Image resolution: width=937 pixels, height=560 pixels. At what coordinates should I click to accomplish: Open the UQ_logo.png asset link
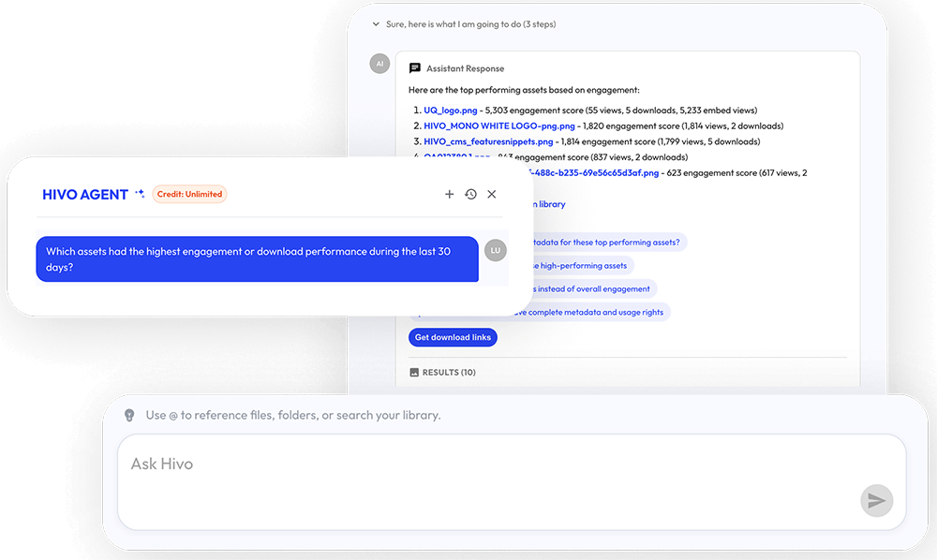pyautogui.click(x=451, y=111)
